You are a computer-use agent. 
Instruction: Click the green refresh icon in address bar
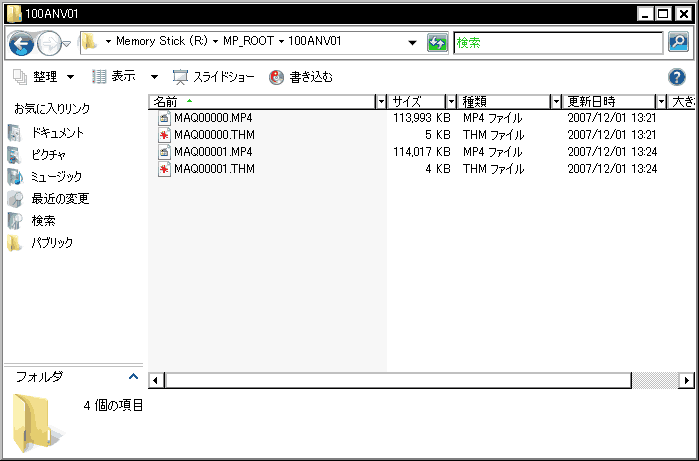437,43
